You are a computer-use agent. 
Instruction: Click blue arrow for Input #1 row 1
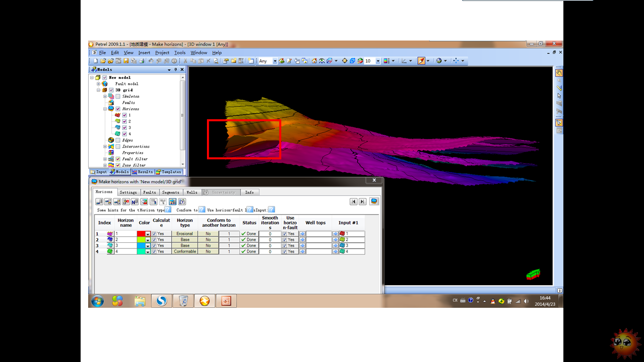tap(336, 234)
